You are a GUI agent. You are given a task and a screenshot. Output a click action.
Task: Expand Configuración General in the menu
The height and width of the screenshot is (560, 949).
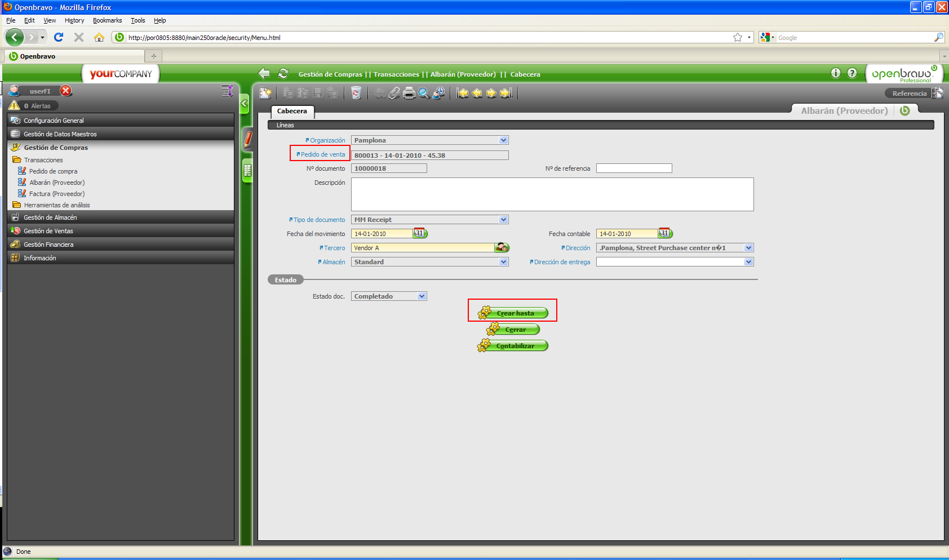(x=121, y=120)
